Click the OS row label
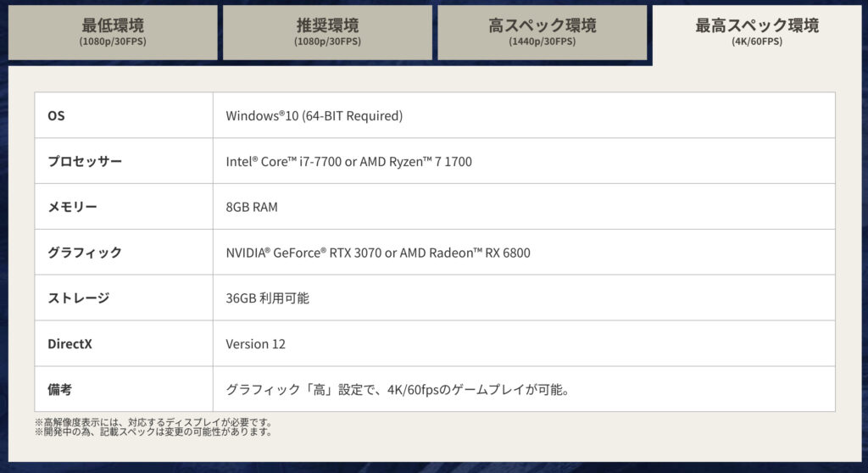The width and height of the screenshot is (868, 473). click(x=56, y=115)
